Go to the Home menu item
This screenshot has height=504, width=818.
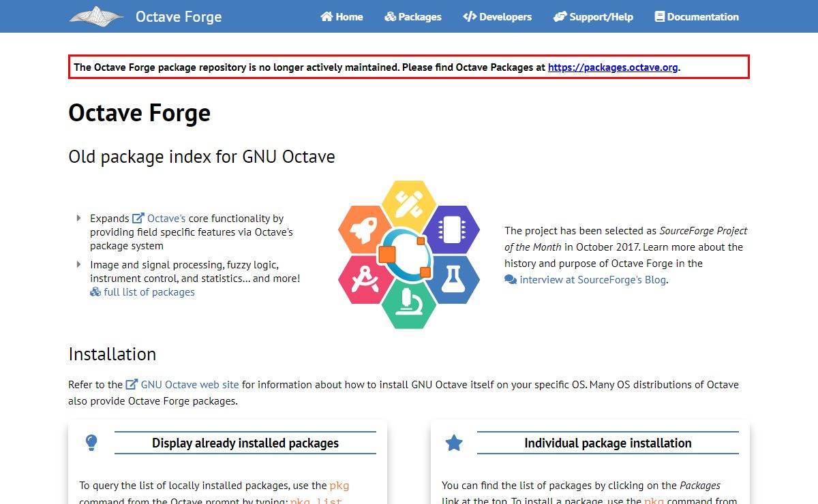point(342,17)
